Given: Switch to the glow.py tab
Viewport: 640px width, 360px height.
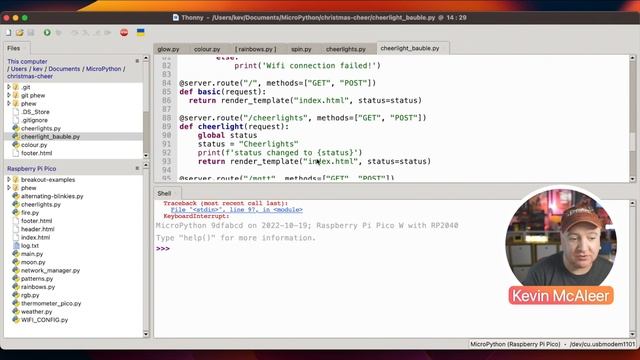Looking at the screenshot, I should tap(168, 49).
